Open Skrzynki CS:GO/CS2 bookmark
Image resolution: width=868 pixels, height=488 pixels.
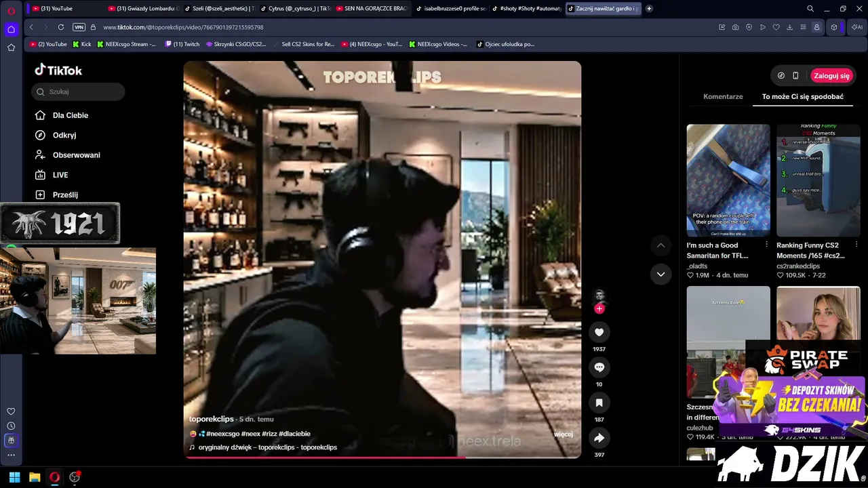235,44
